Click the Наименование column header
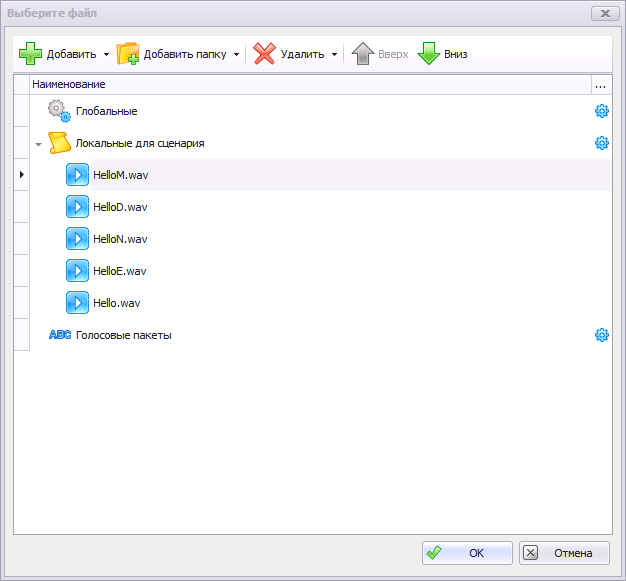The image size is (626, 581). pos(310,84)
